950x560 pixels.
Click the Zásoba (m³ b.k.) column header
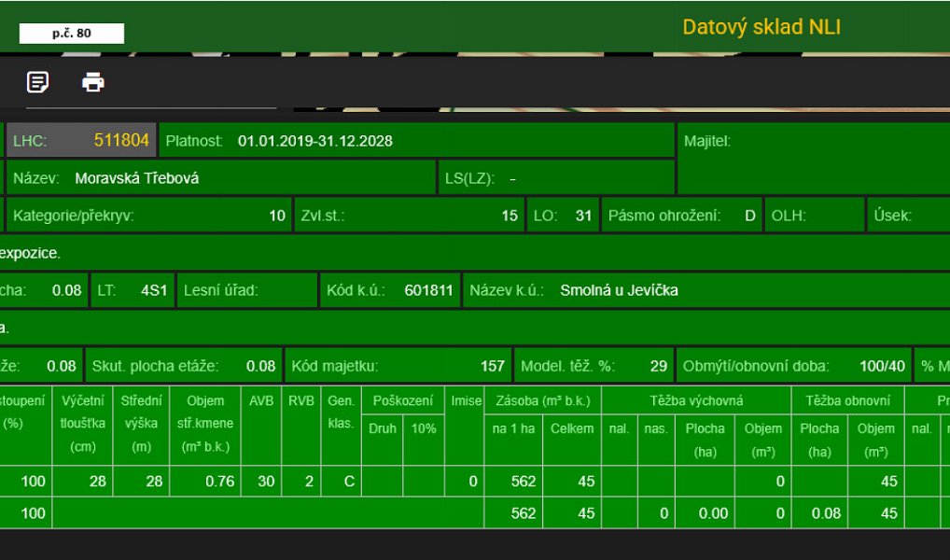[543, 401]
